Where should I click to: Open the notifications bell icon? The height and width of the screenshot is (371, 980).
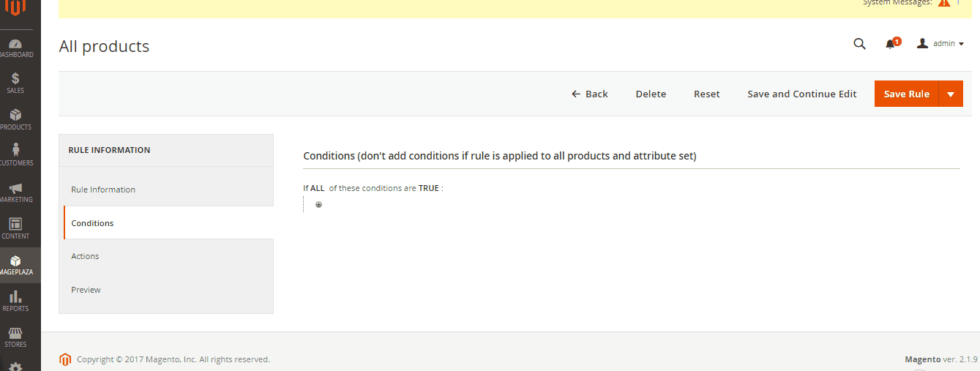[x=891, y=44]
